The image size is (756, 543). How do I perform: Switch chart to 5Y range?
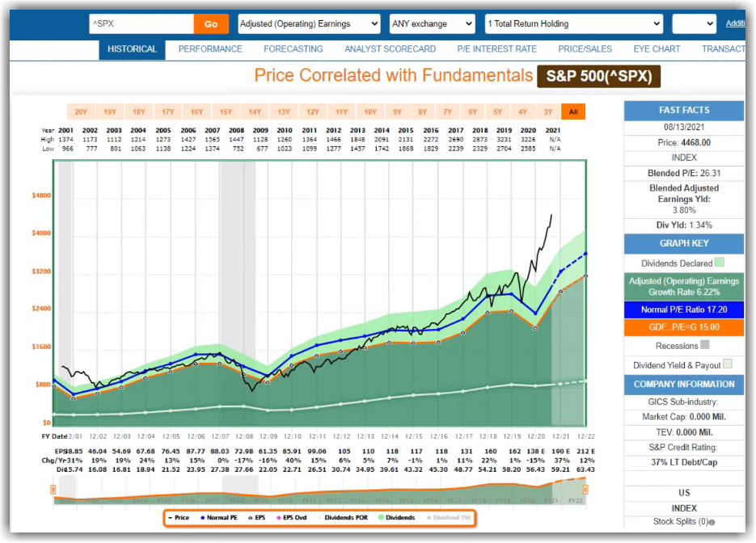pos(497,112)
